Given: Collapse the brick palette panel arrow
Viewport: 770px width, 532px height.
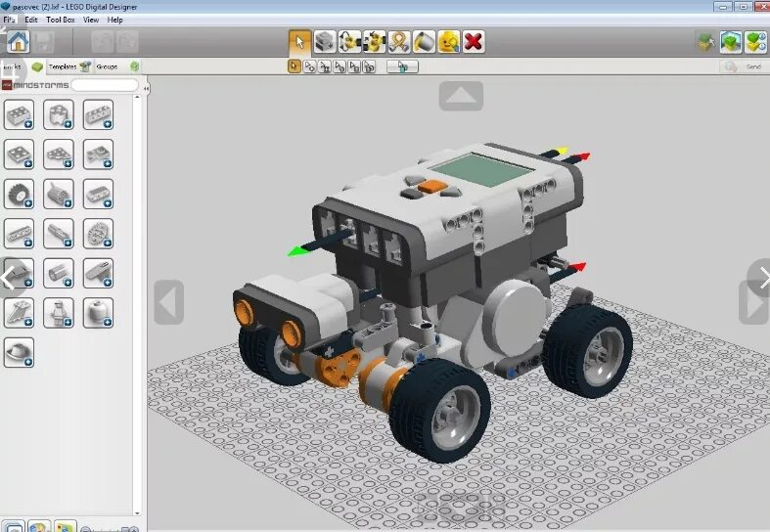Looking at the screenshot, I should click(x=146, y=88).
